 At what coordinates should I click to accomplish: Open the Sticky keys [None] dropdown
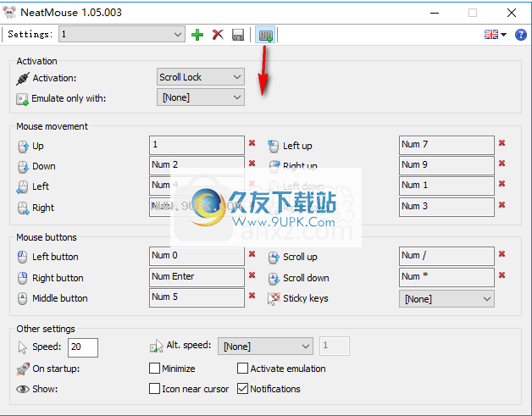pyautogui.click(x=446, y=299)
